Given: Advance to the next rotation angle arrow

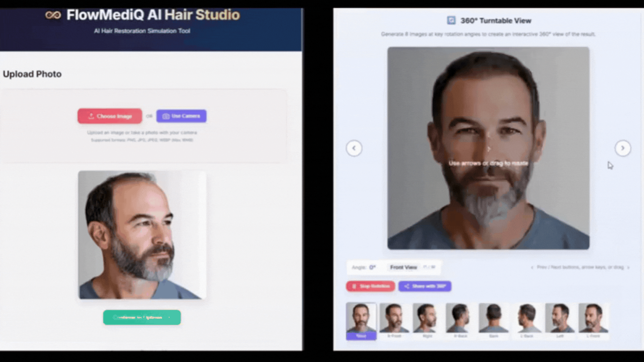Looking at the screenshot, I should (623, 148).
